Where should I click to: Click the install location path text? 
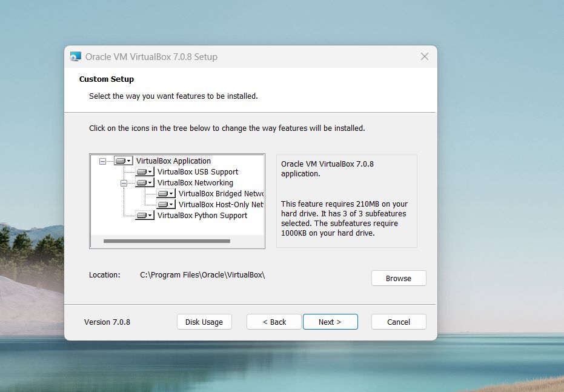202,274
